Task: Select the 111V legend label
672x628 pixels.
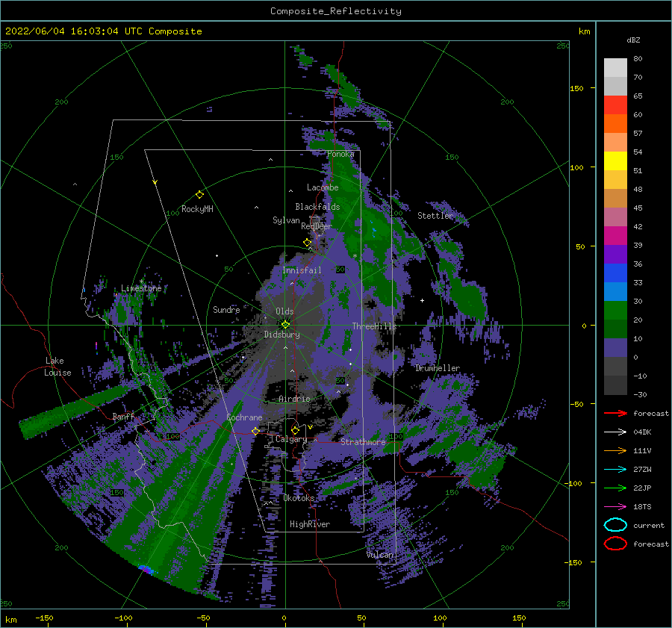Action: pos(642,450)
